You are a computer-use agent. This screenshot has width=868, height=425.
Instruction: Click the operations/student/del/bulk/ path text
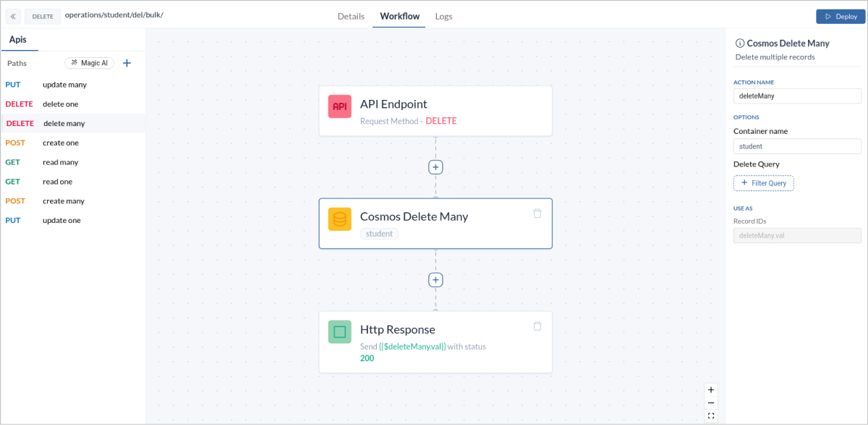[114, 14]
